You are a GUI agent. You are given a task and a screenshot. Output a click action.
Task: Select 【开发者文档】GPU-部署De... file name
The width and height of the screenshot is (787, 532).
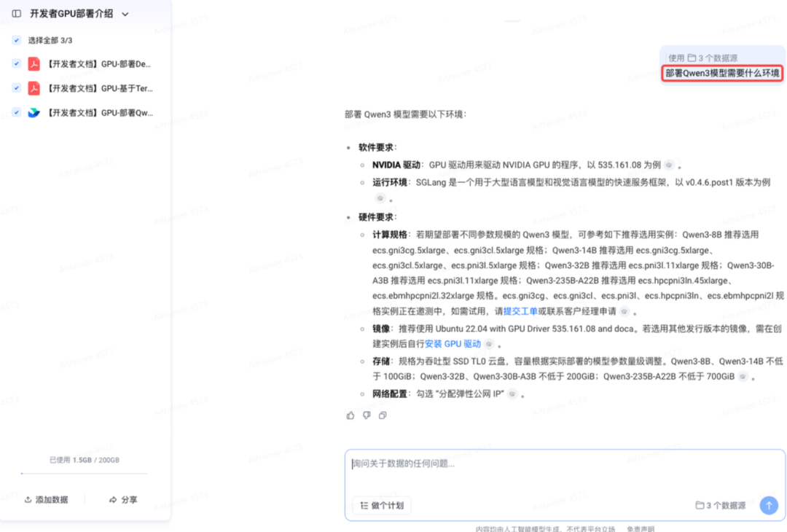(x=98, y=63)
